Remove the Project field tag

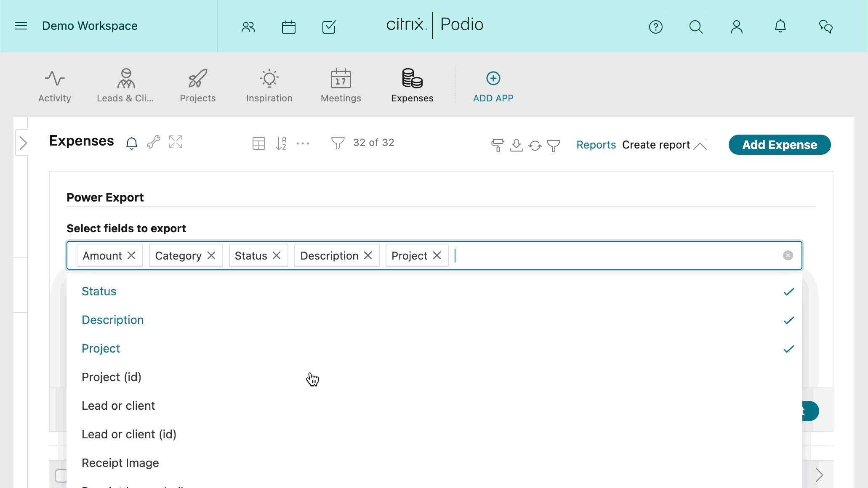(437, 255)
